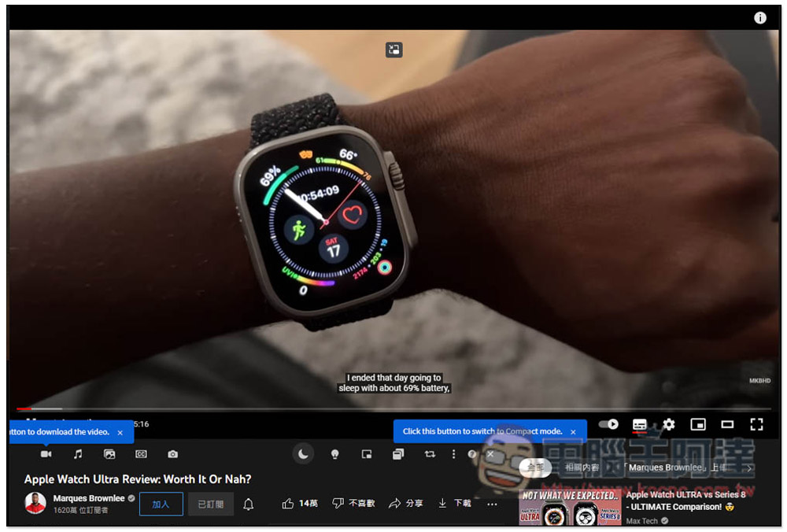Click the thumbnail image download icon

click(x=109, y=454)
